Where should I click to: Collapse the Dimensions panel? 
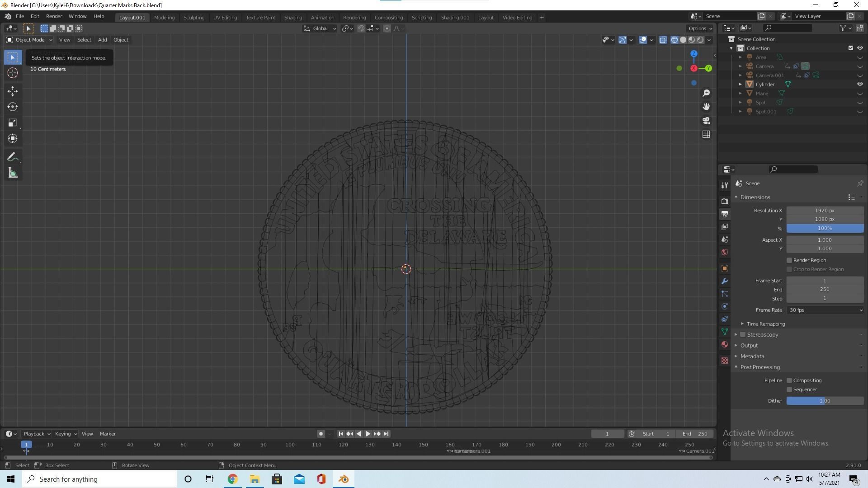click(755, 197)
